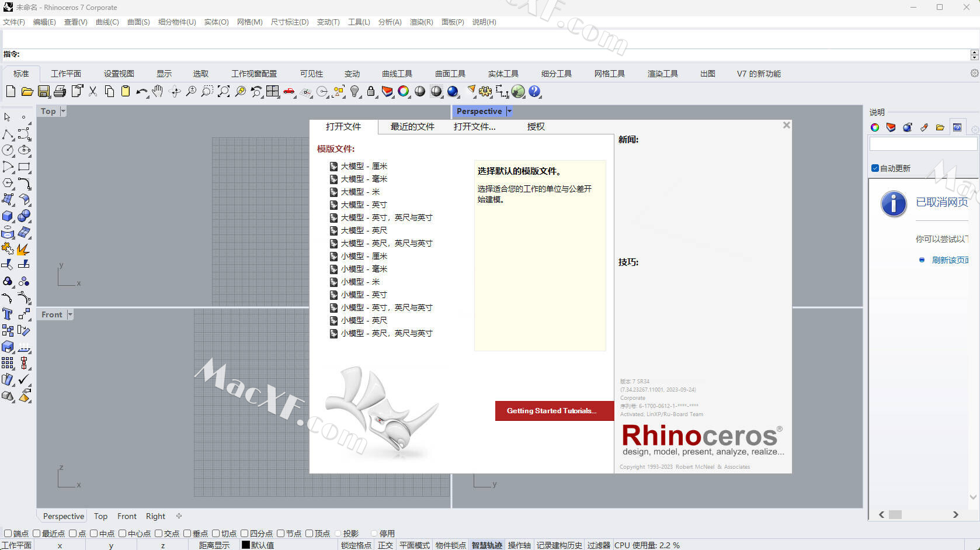Save the model with the floppy icon
Screen dimensions: 980x550
[x=43, y=91]
